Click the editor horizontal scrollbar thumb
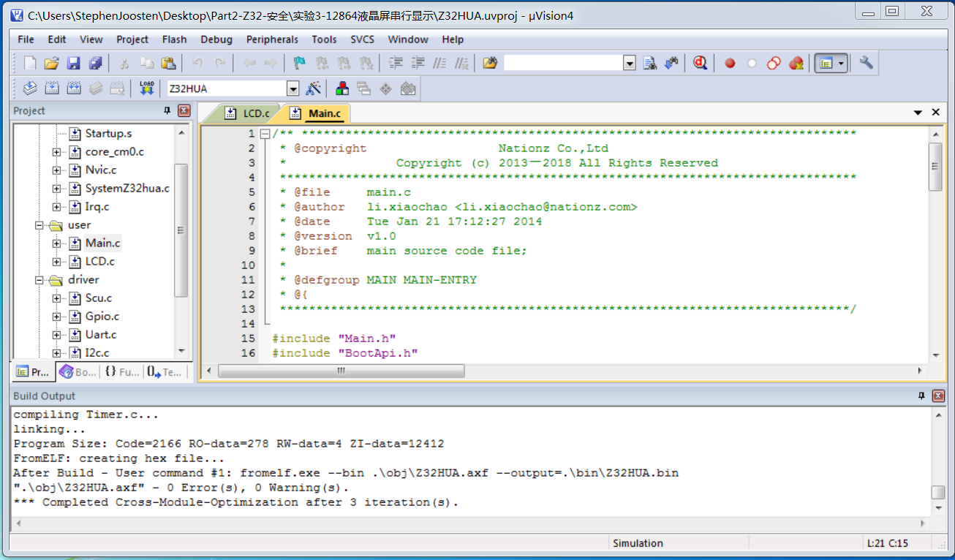The width and height of the screenshot is (955, 560). pyautogui.click(x=341, y=371)
